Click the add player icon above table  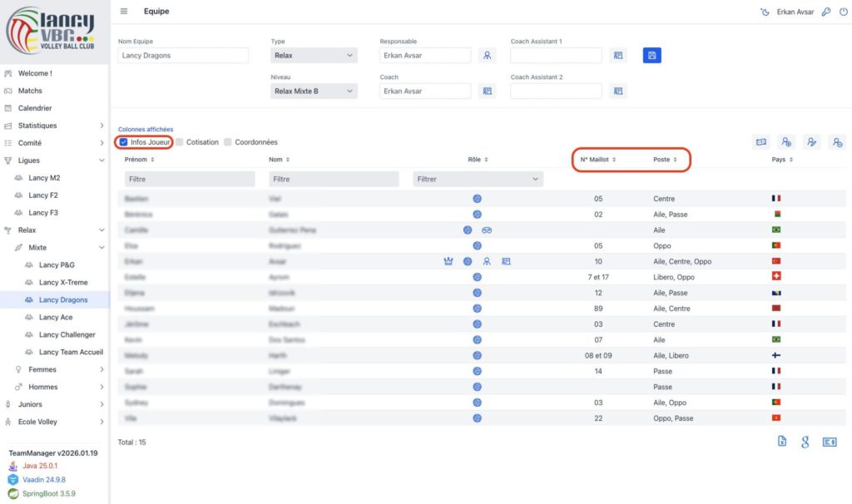(786, 142)
